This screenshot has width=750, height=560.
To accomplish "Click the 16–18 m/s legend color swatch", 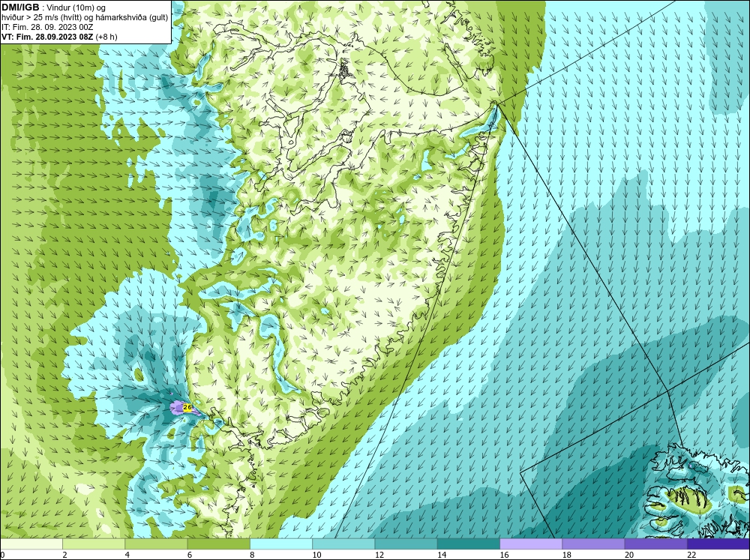I will click(531, 544).
